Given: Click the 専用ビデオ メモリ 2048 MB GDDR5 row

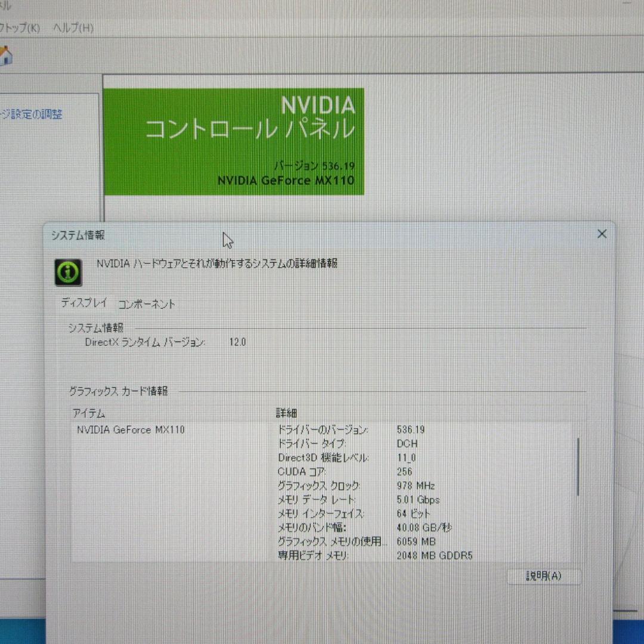Looking at the screenshot, I should coord(375,555).
